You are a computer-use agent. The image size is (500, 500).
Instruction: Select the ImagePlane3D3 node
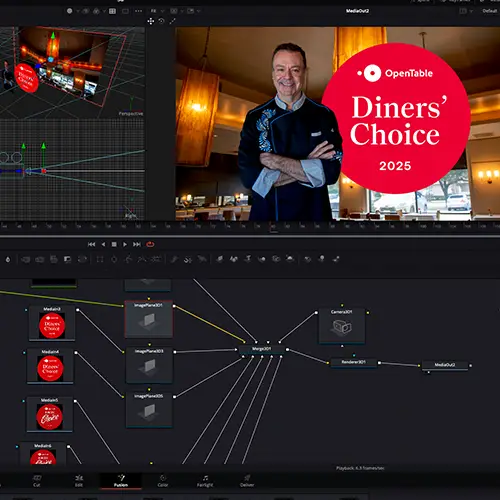(x=149, y=365)
